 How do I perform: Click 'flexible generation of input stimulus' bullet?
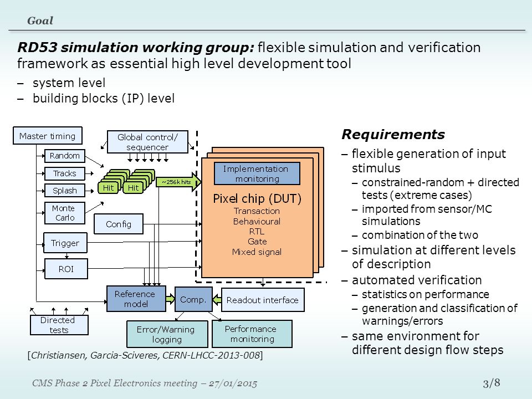(428, 161)
